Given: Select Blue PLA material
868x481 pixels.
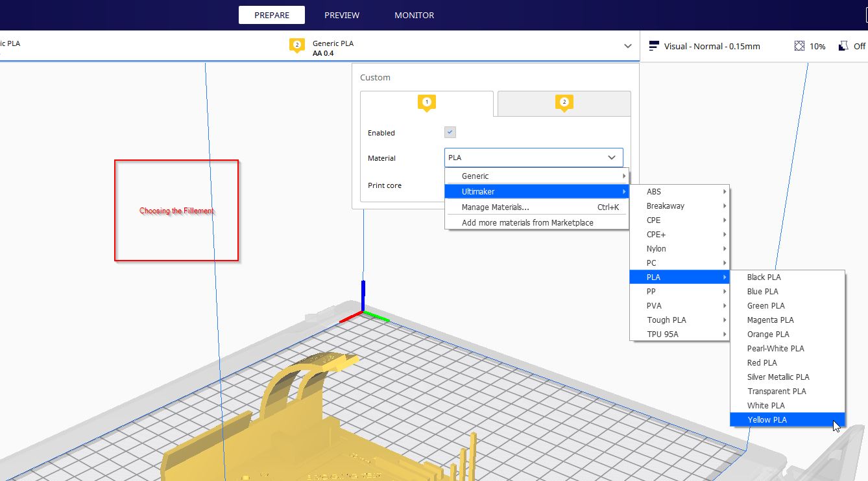Looking at the screenshot, I should point(788,291).
